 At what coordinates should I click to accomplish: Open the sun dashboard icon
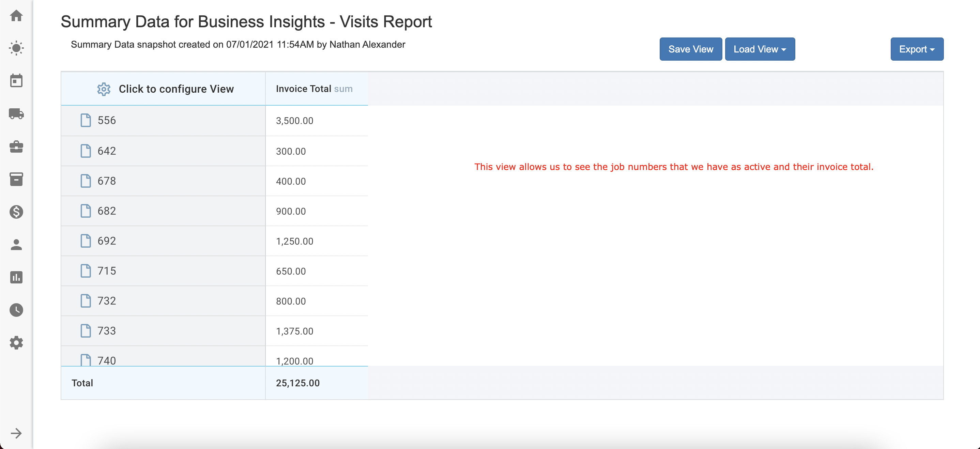pyautogui.click(x=16, y=48)
